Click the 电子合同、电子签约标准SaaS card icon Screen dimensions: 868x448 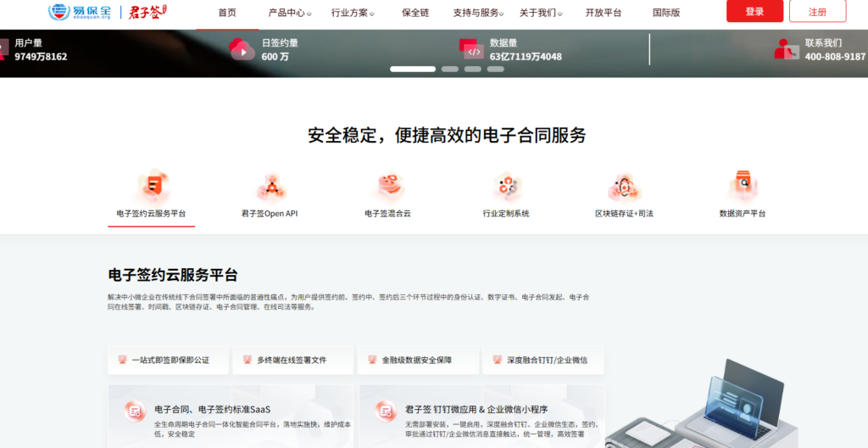pos(135,411)
